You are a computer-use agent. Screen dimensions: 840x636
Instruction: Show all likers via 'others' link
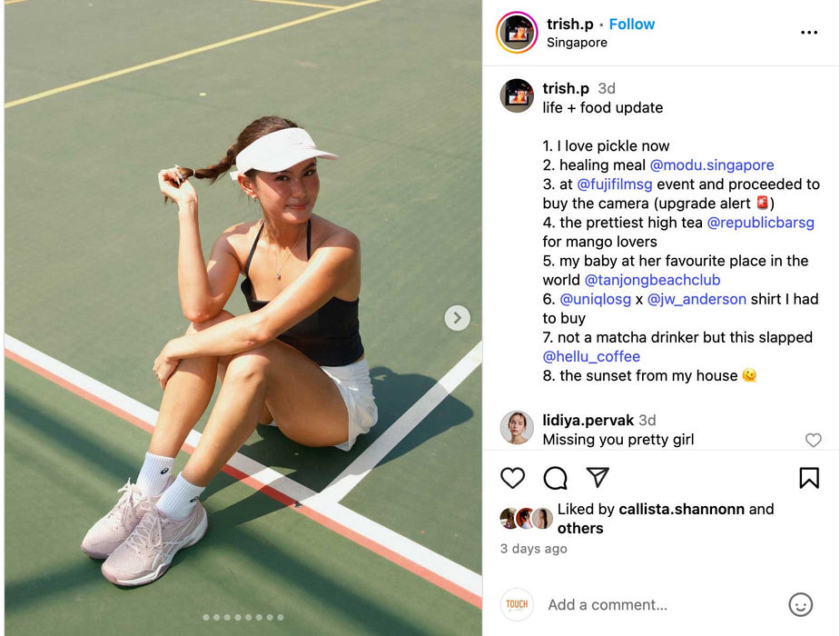(580, 528)
